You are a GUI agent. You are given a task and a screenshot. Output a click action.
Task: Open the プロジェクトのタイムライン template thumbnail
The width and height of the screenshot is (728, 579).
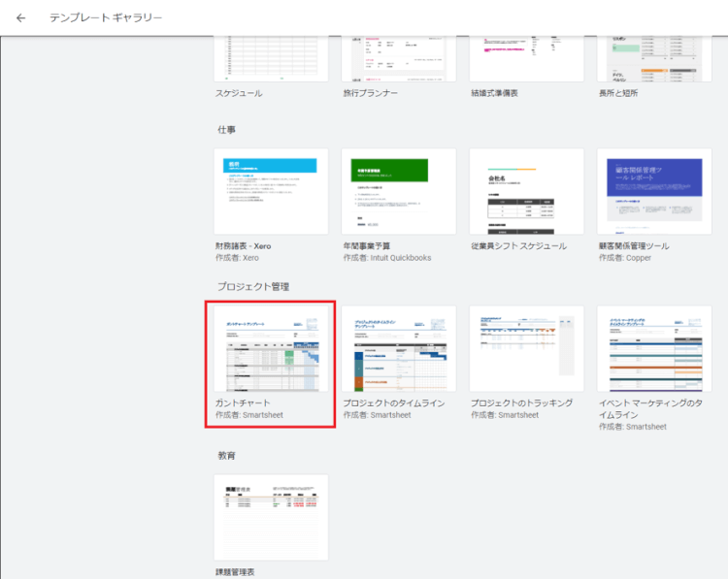[399, 349]
